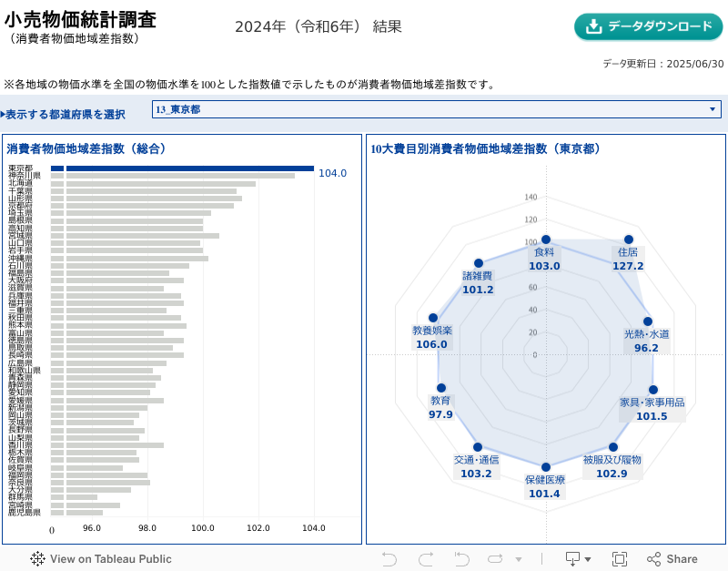The height and width of the screenshot is (571, 728).
Task: Click the データダウンロード button
Action: click(x=648, y=26)
